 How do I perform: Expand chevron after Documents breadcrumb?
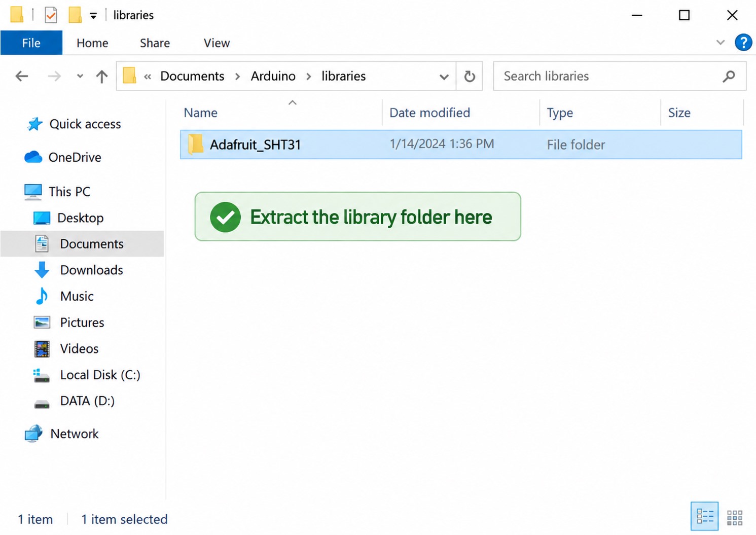point(237,77)
